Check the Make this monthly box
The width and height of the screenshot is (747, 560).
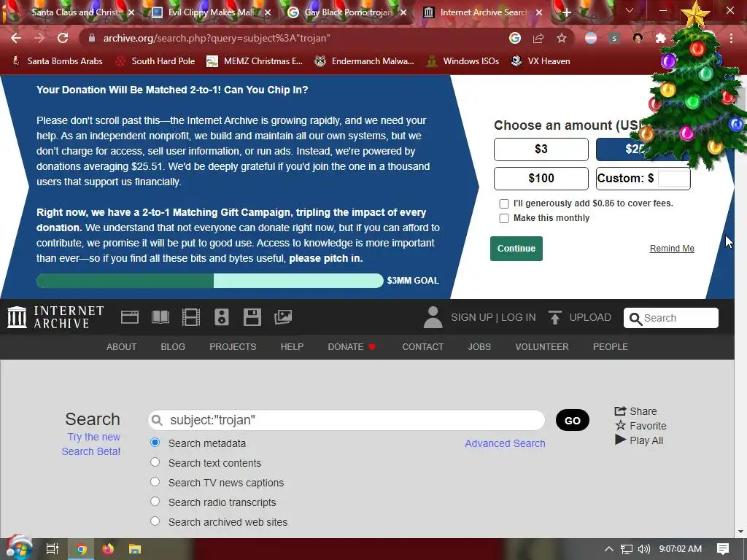[504, 219]
